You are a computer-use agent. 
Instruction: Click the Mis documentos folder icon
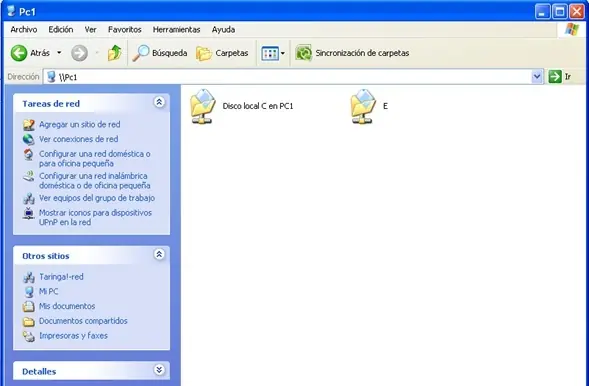tap(29, 307)
